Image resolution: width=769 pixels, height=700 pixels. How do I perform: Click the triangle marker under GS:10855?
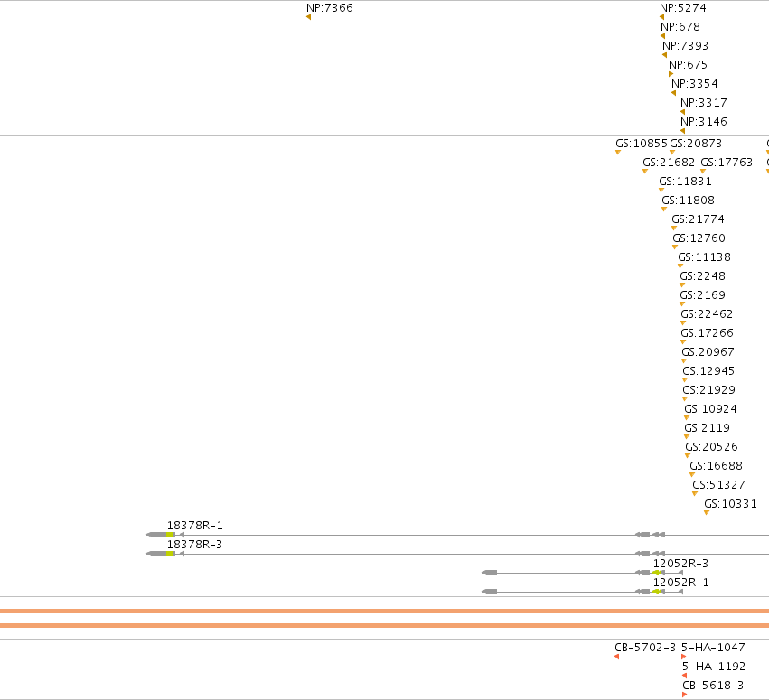pyautogui.click(x=618, y=153)
